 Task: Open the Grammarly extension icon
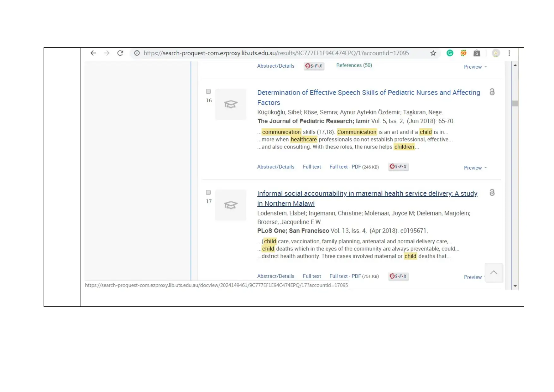[450, 53]
